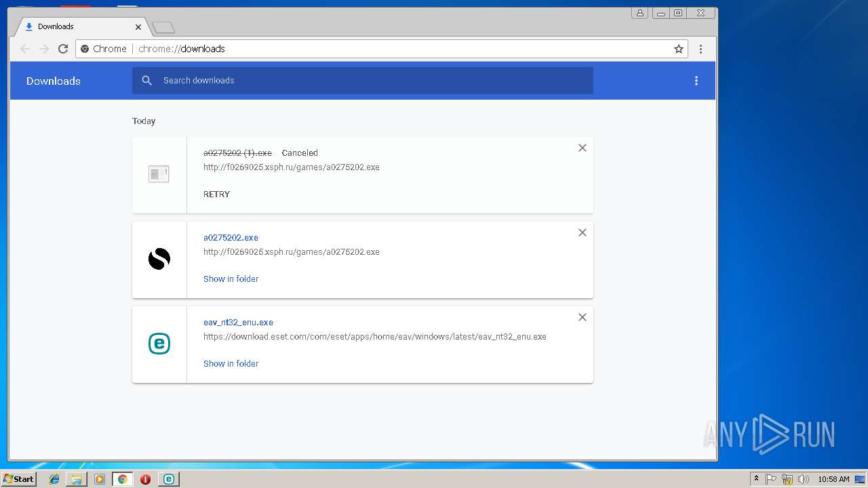868x488 pixels.
Task: Bookmark this page with the star
Action: pyautogui.click(x=678, y=49)
